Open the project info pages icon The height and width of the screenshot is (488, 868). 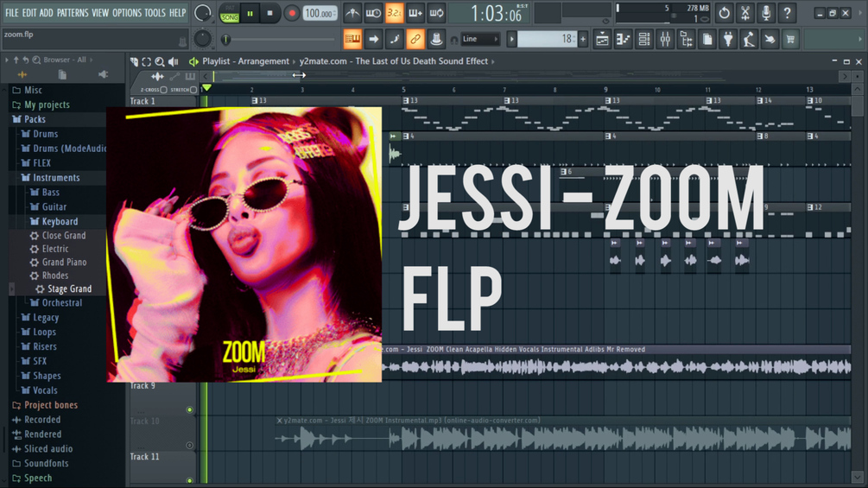(707, 39)
